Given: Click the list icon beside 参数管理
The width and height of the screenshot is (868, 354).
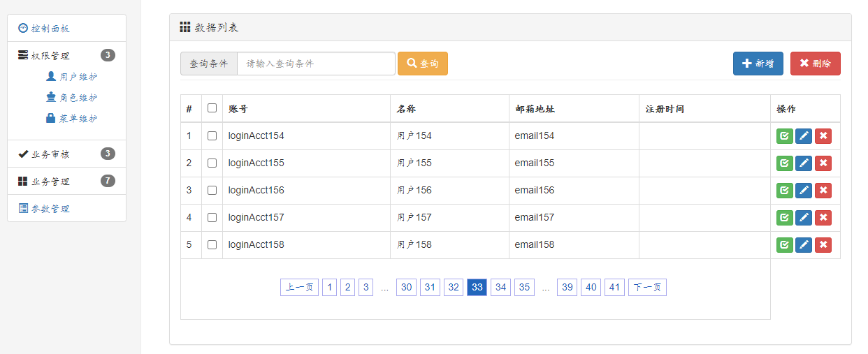Looking at the screenshot, I should [23, 208].
